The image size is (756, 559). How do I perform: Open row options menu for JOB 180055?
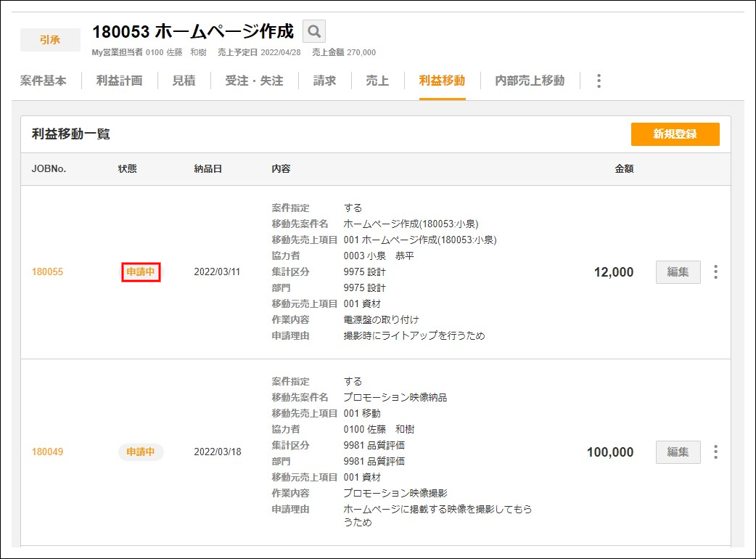click(x=715, y=272)
